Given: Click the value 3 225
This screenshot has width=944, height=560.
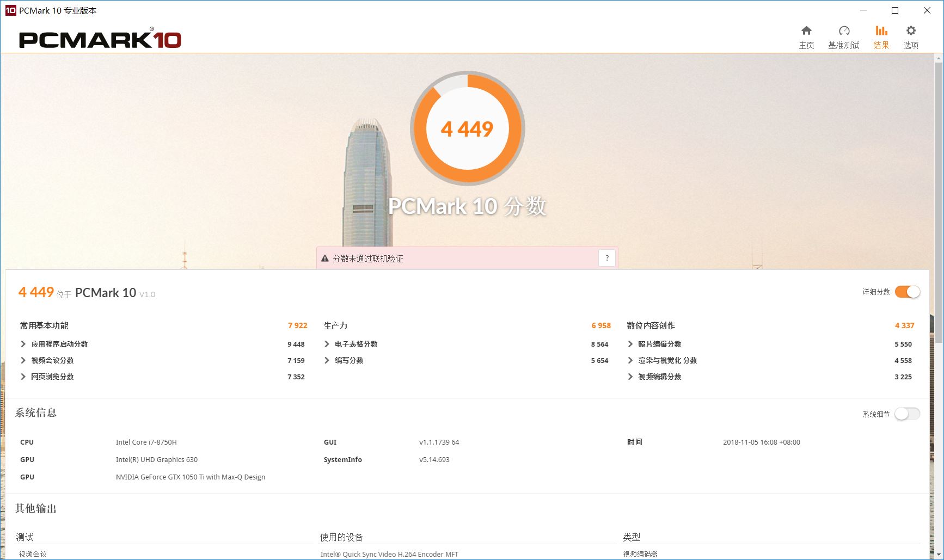Looking at the screenshot, I should click(903, 377).
